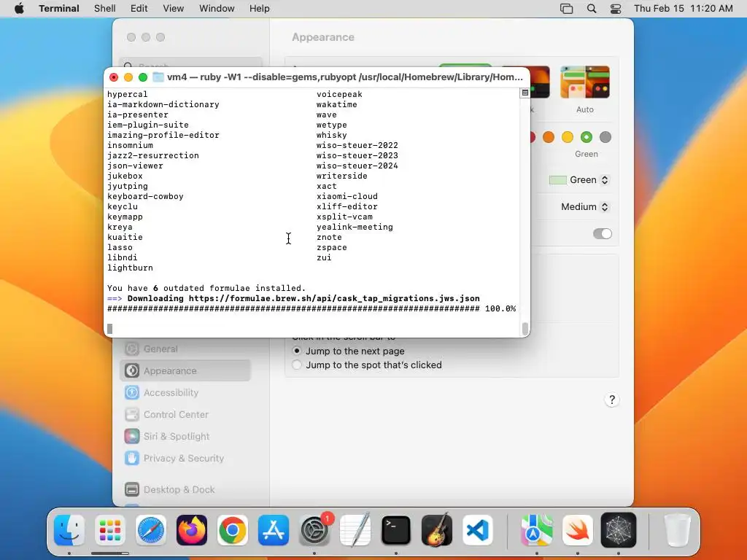This screenshot has width=747, height=560.
Task: Open Visual Studio Code from the Dock
Action: click(478, 530)
